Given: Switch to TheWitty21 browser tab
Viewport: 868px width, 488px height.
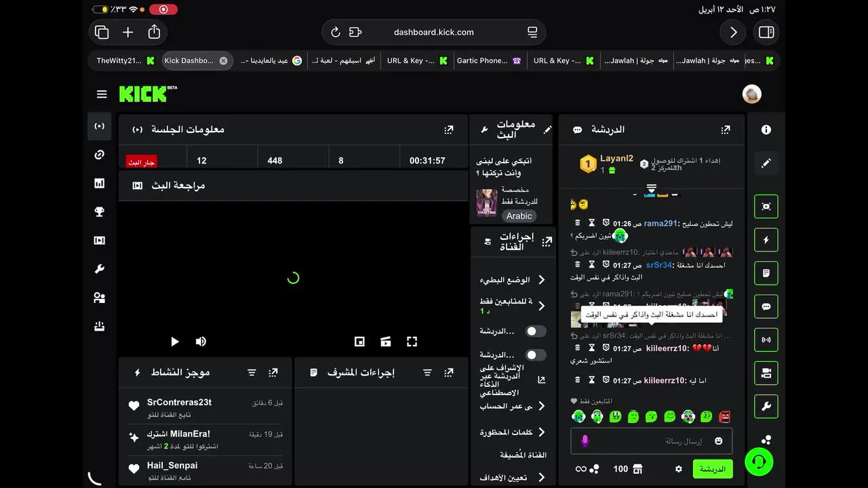Looking at the screenshot, I should 125,60.
